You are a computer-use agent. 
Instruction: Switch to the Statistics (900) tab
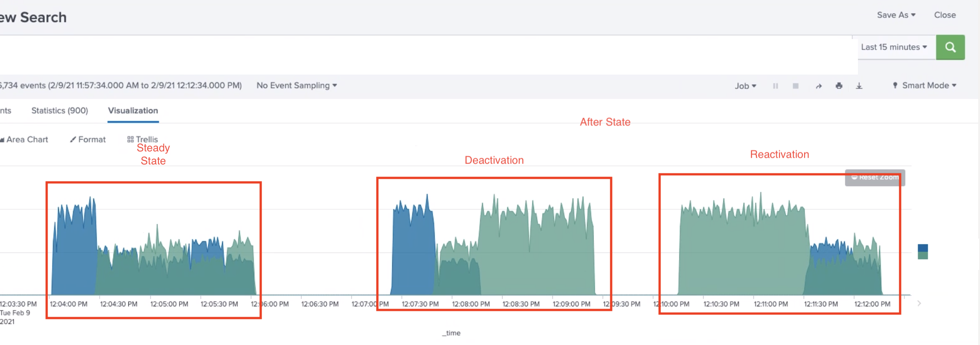pyautogui.click(x=60, y=111)
